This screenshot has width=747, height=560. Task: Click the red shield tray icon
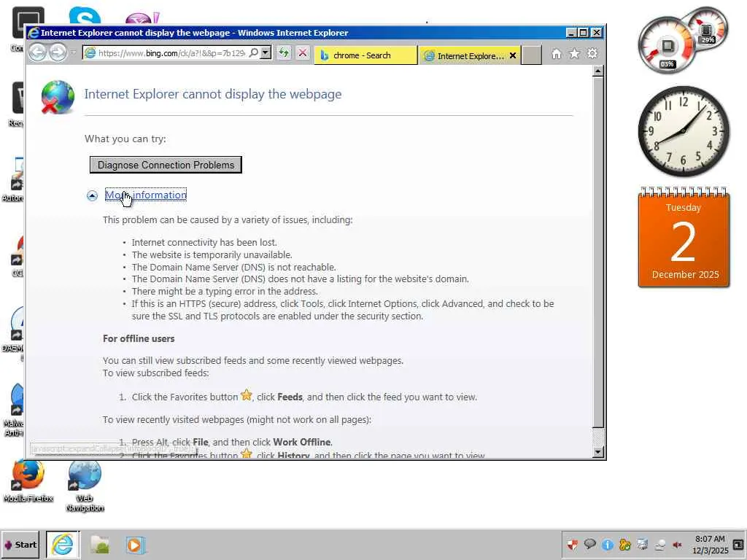[x=572, y=545]
